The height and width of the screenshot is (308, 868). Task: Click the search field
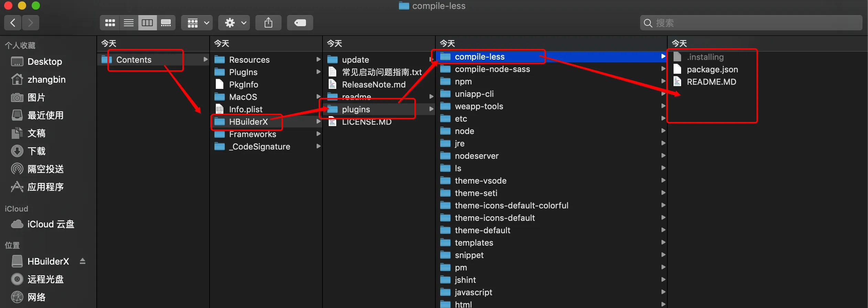point(751,23)
